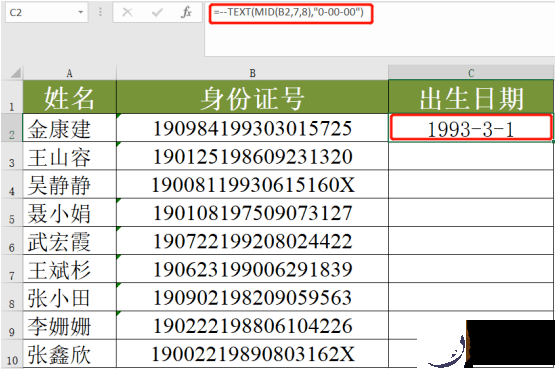Select row 8 header

click(x=12, y=297)
